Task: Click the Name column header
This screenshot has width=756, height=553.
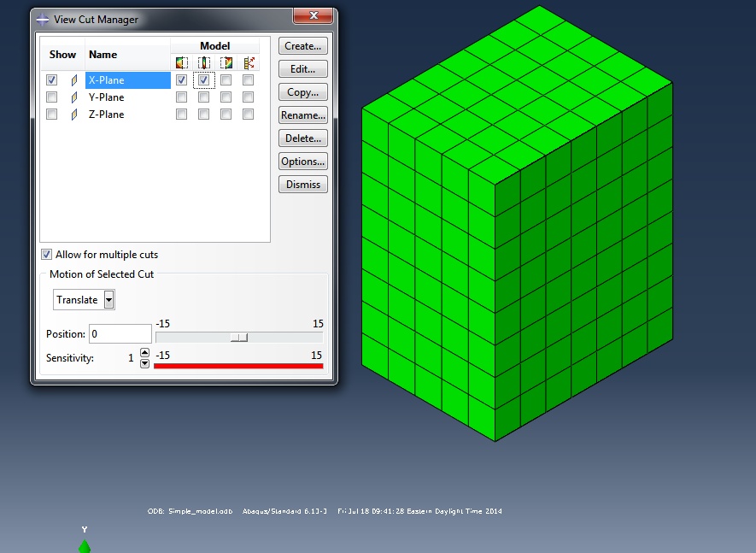Action: (x=127, y=55)
